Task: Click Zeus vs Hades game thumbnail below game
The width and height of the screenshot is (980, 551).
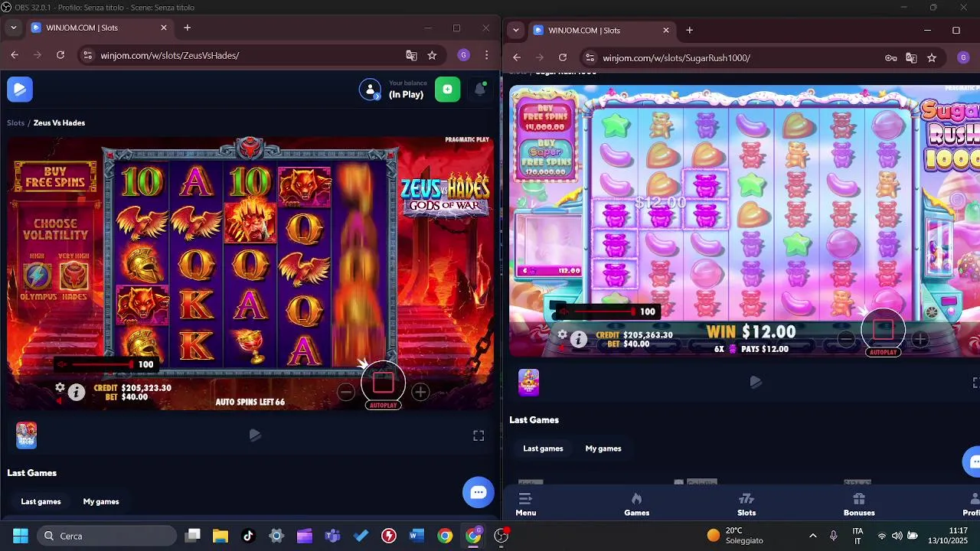Action: pos(27,435)
